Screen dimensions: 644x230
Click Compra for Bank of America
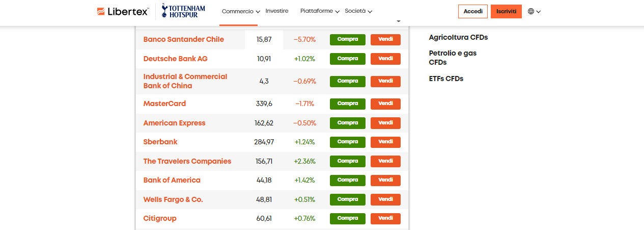click(x=348, y=180)
